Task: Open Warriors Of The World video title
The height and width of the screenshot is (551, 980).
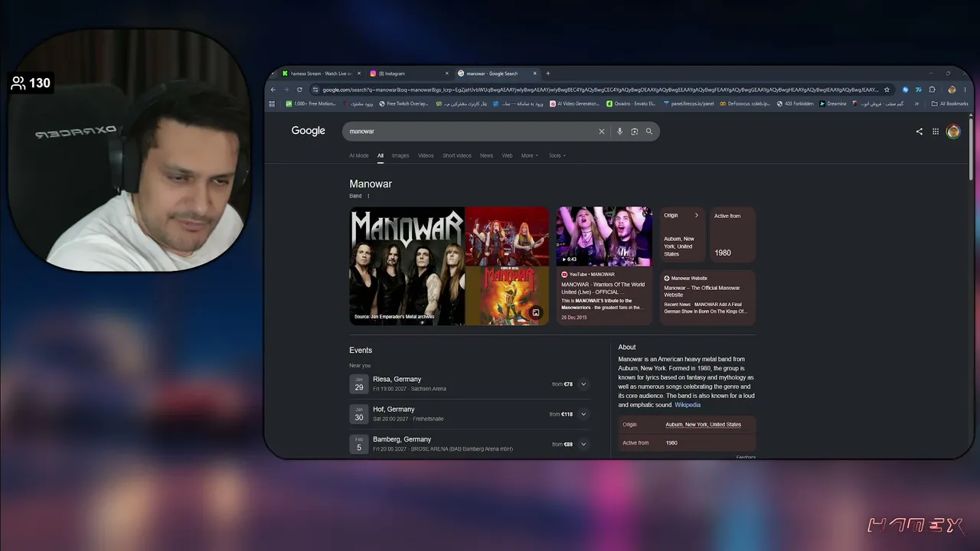Action: point(603,289)
